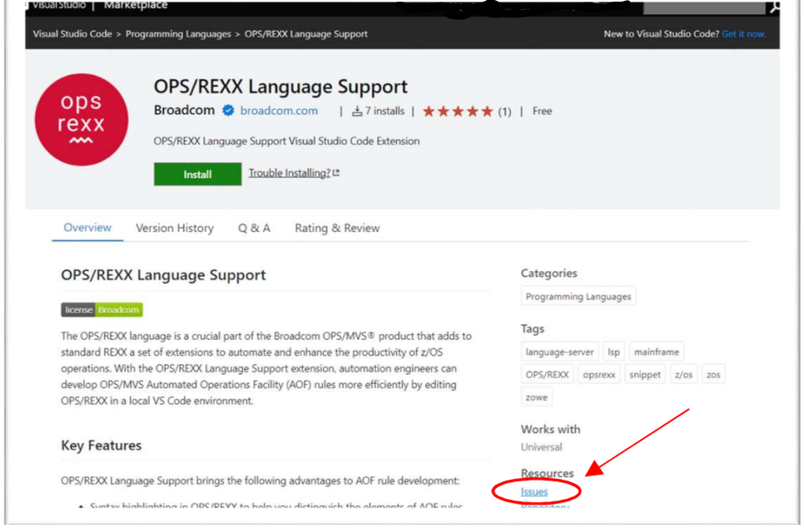Switch to the Version History tab
Viewport: 804px width, 532px height.
point(174,228)
